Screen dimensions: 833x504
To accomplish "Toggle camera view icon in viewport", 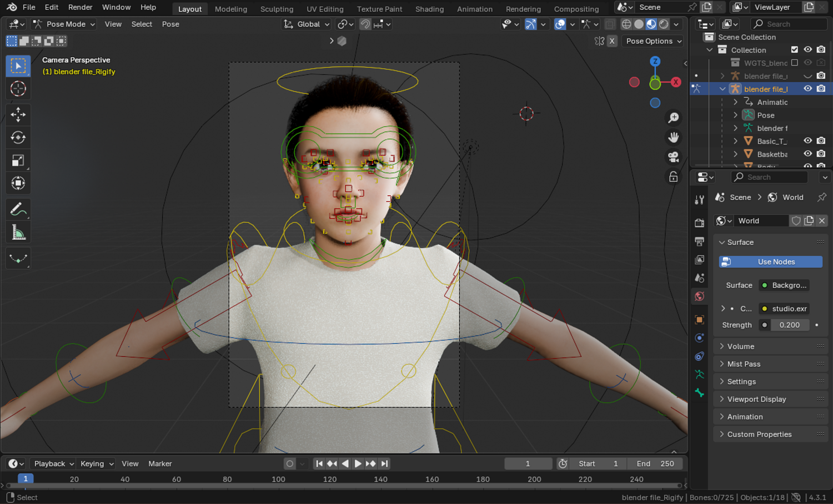I will 673,157.
